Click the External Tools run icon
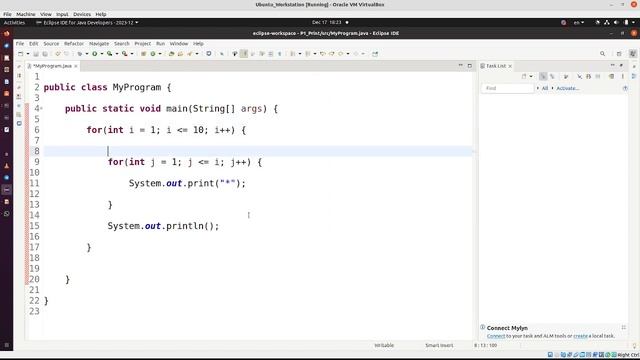 (x=124, y=54)
